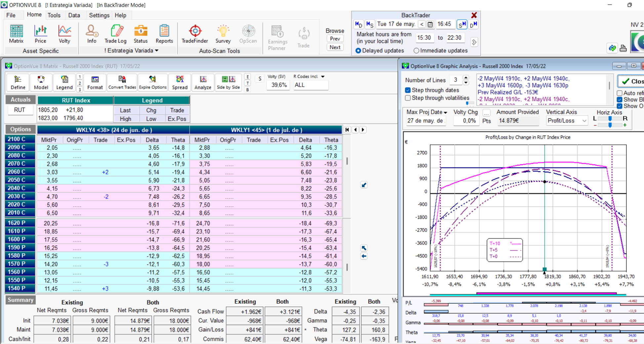Click the jump-to-first expiration arrow
Viewport: 644px width, 344px height.
pos(347,130)
